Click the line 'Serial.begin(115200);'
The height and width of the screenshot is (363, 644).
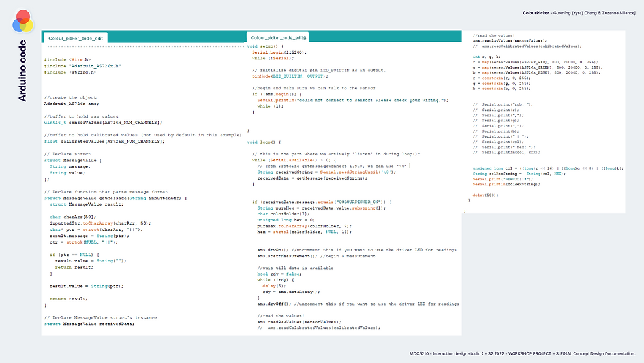click(279, 52)
